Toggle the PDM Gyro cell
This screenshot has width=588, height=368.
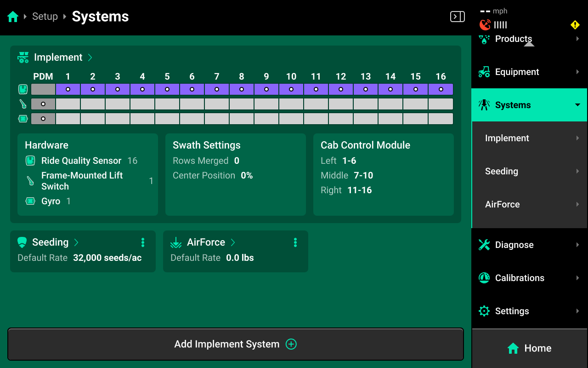coord(43,119)
